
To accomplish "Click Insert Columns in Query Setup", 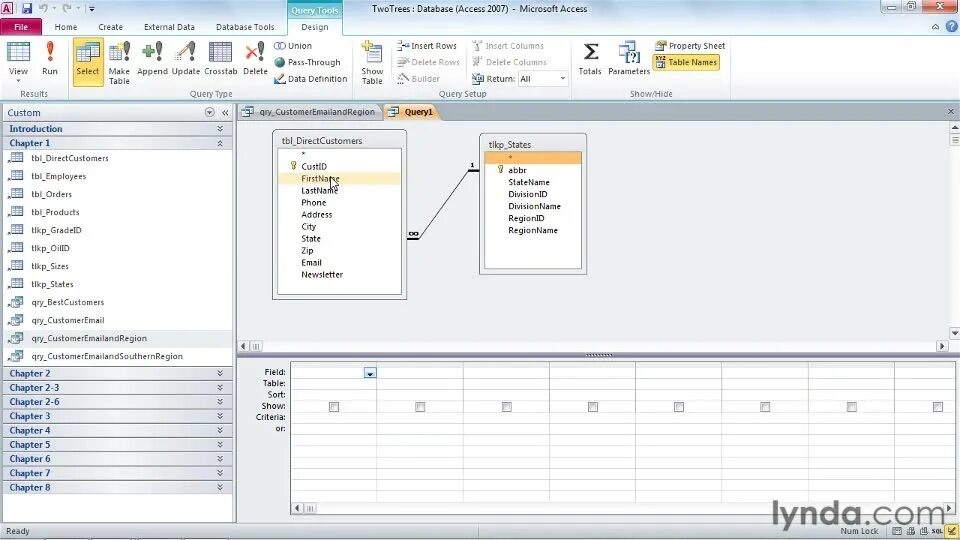I will pos(508,46).
